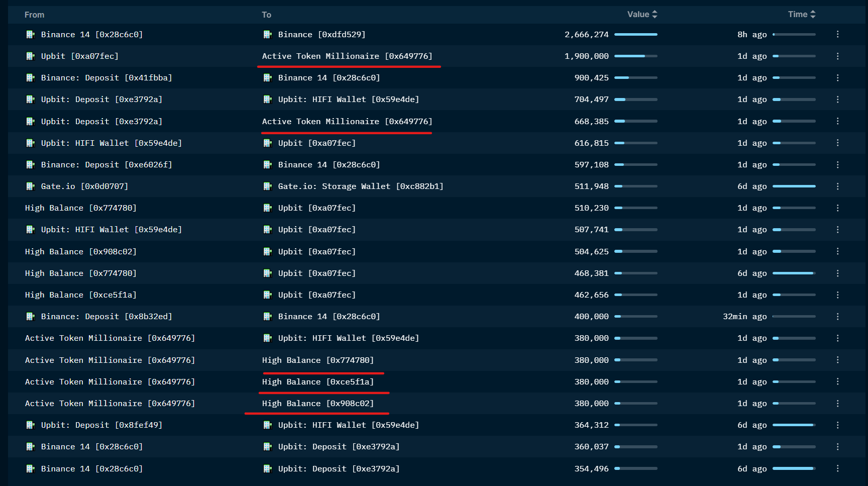Open three-dot menu for 354,496 transfer
The image size is (868, 486).
(x=837, y=468)
